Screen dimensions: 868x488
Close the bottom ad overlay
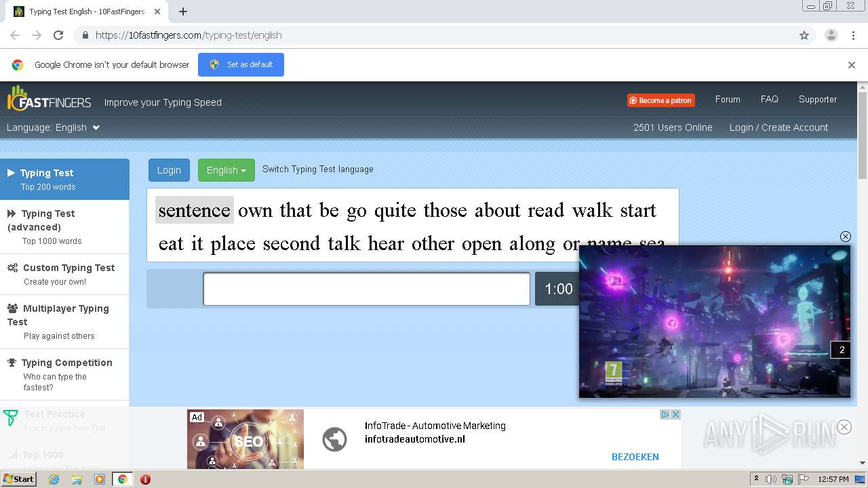pos(844,427)
